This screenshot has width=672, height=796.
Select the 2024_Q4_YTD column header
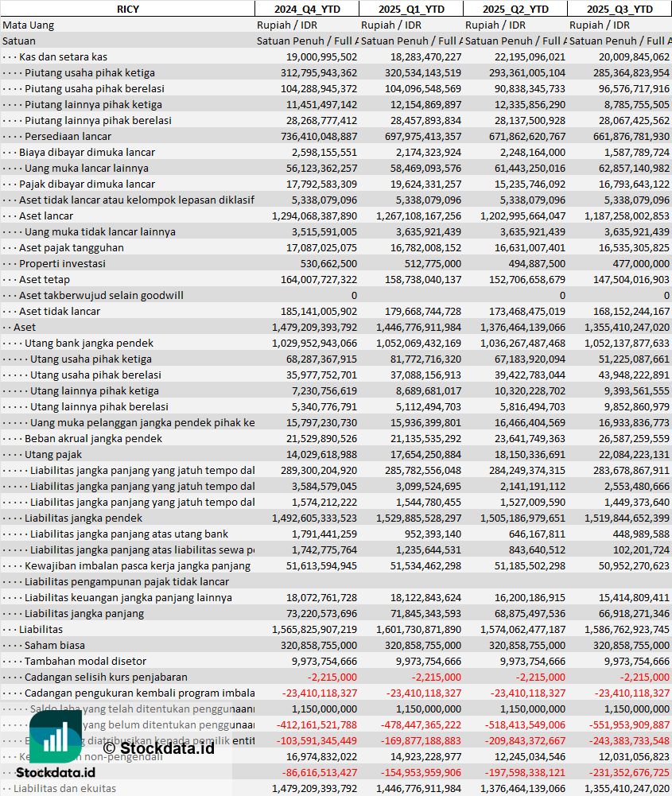[307, 9]
